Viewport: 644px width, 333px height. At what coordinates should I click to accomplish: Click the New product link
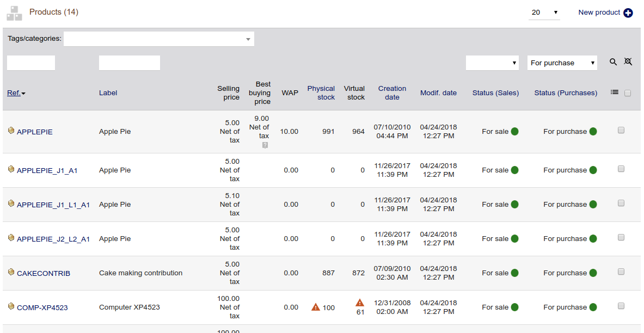[x=599, y=13]
